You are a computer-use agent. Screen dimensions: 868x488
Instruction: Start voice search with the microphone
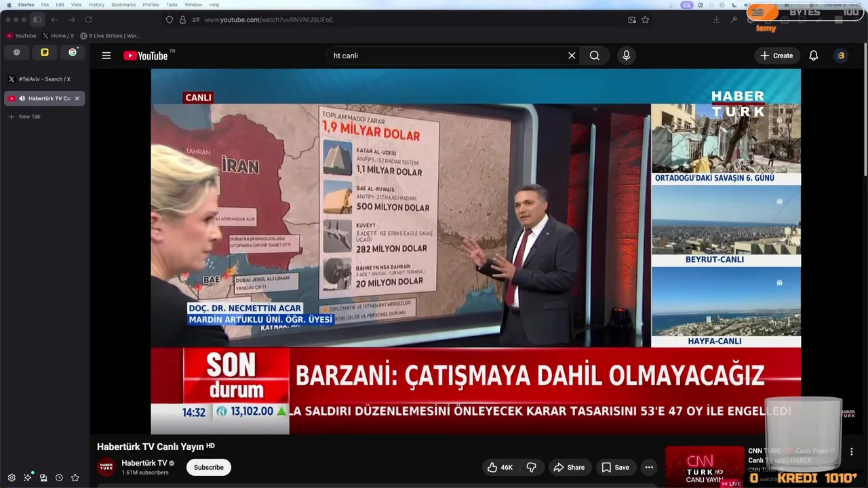click(x=627, y=56)
